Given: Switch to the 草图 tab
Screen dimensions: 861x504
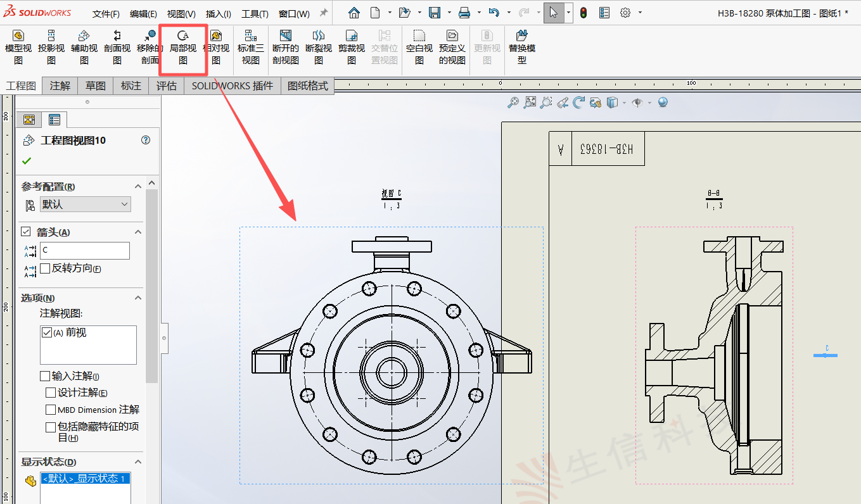Looking at the screenshot, I should pyautogui.click(x=96, y=85).
